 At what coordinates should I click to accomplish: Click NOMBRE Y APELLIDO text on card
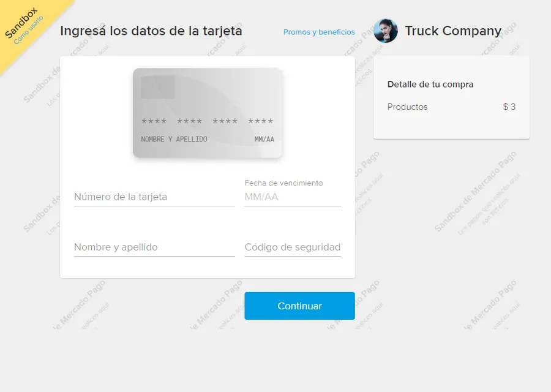(174, 139)
